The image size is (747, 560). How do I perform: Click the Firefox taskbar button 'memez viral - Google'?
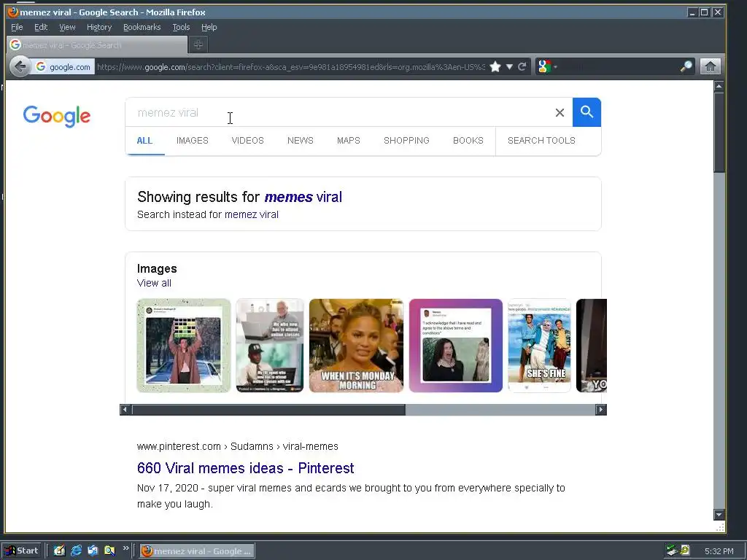[197, 551]
